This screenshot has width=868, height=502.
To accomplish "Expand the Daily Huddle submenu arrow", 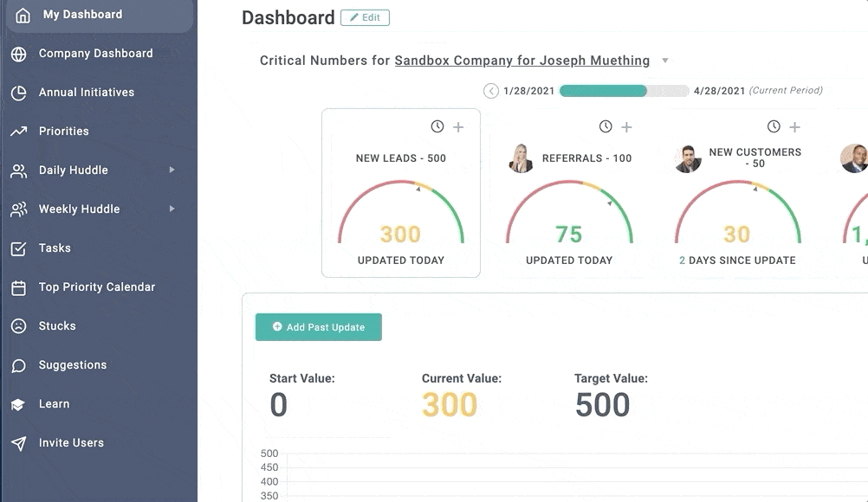I will 172,170.
